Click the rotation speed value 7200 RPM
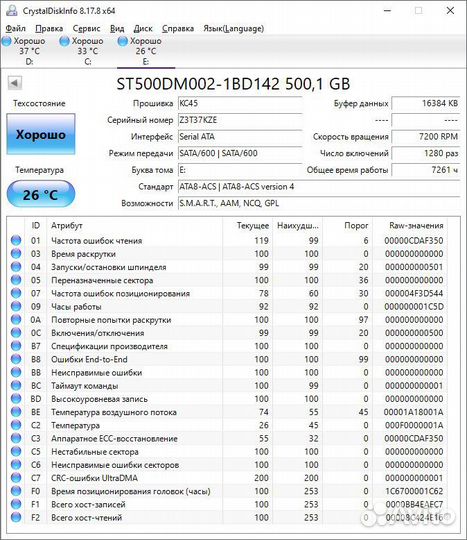The height and width of the screenshot is (540, 467). [426, 137]
